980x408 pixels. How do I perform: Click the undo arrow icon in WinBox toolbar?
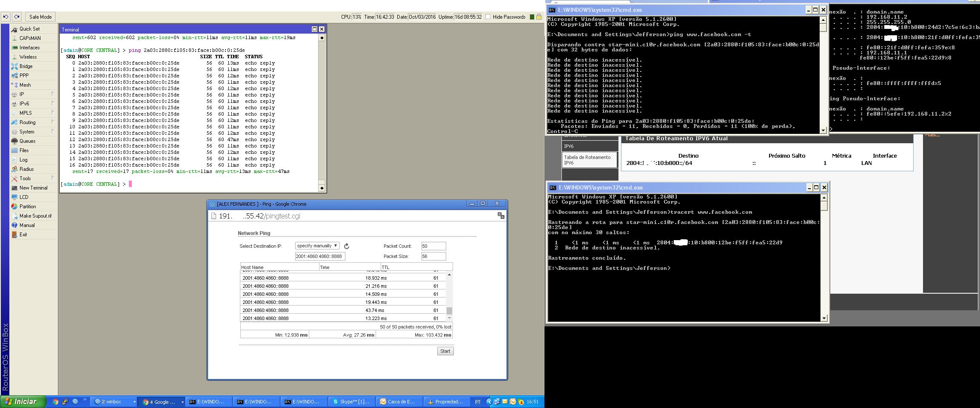[x=6, y=17]
